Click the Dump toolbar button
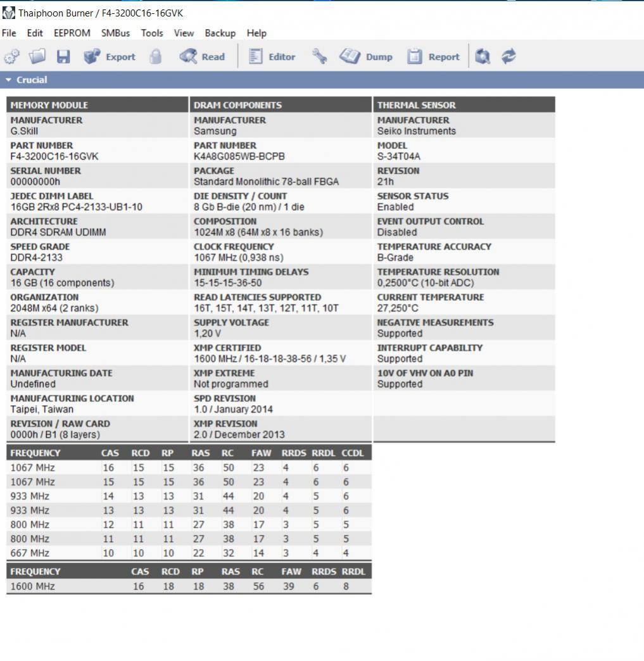 pyautogui.click(x=366, y=56)
